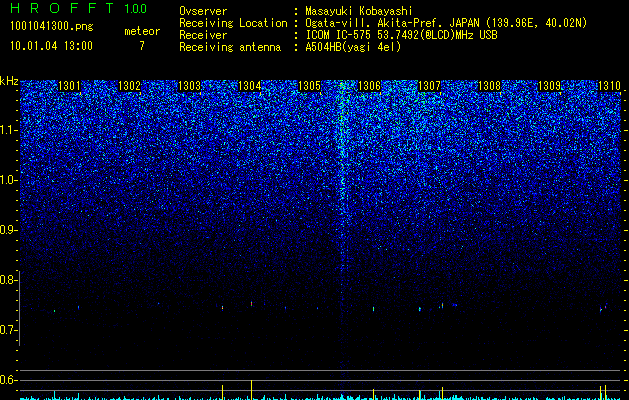Click the meteor count value 7
This screenshot has width=629, height=400.
click(142, 46)
